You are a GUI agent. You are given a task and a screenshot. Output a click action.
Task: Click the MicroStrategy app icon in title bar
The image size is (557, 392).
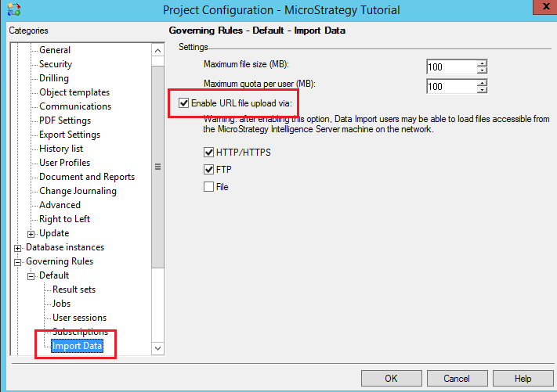pyautogui.click(x=14, y=9)
